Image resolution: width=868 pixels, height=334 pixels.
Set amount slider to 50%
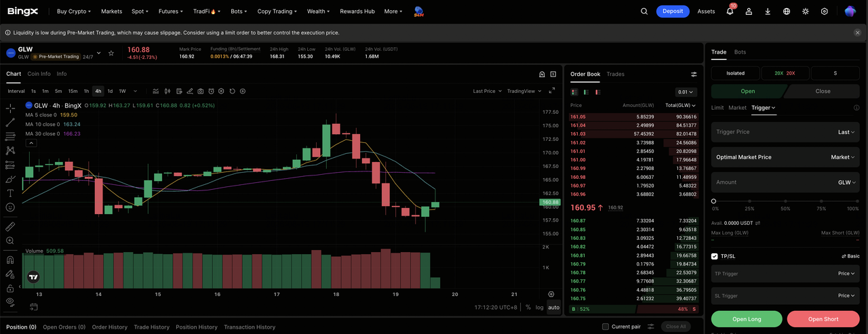click(x=785, y=201)
